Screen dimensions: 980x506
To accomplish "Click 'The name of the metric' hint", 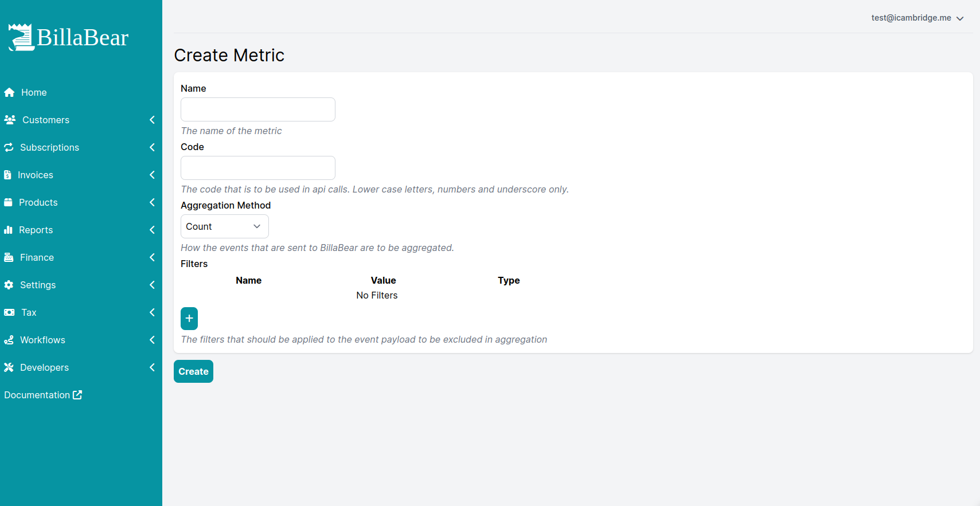I will click(x=231, y=131).
